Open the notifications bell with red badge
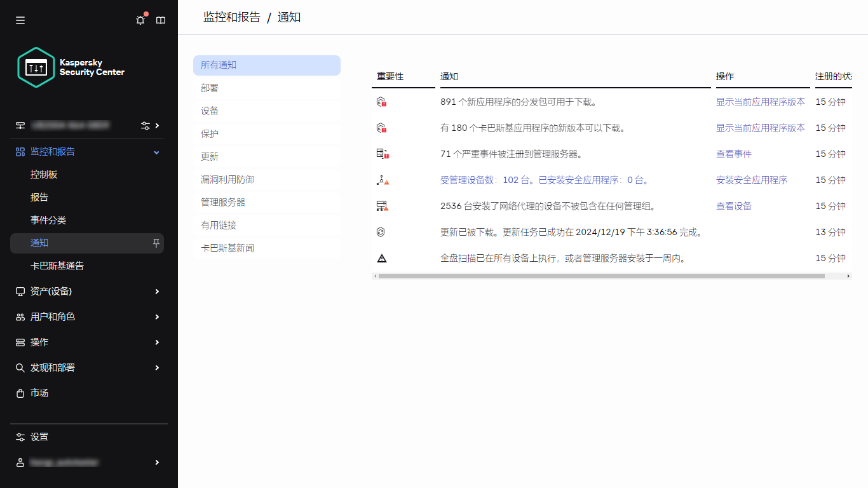Screen dimensions: 868x488 pyautogui.click(x=140, y=20)
